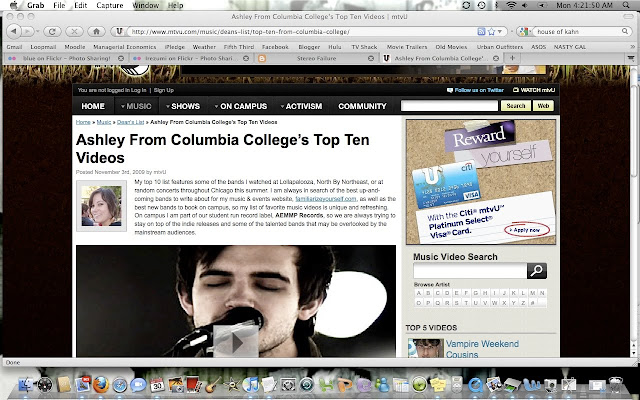Open Finder from the Dock
Image resolution: width=640 pixels, height=400 pixels.
pyautogui.click(x=26, y=385)
